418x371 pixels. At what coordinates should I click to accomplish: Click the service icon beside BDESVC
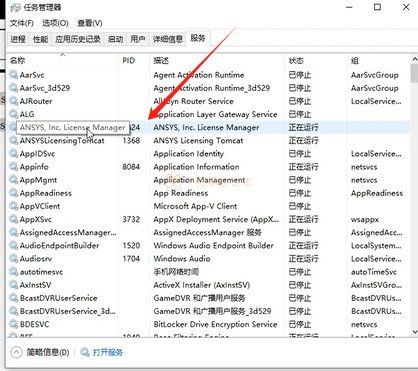point(14,324)
